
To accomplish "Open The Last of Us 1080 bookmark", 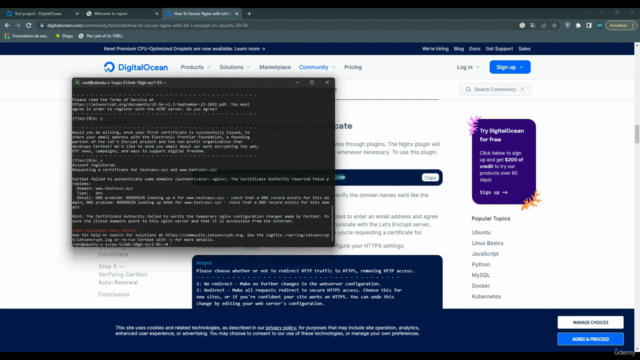I will (x=101, y=36).
